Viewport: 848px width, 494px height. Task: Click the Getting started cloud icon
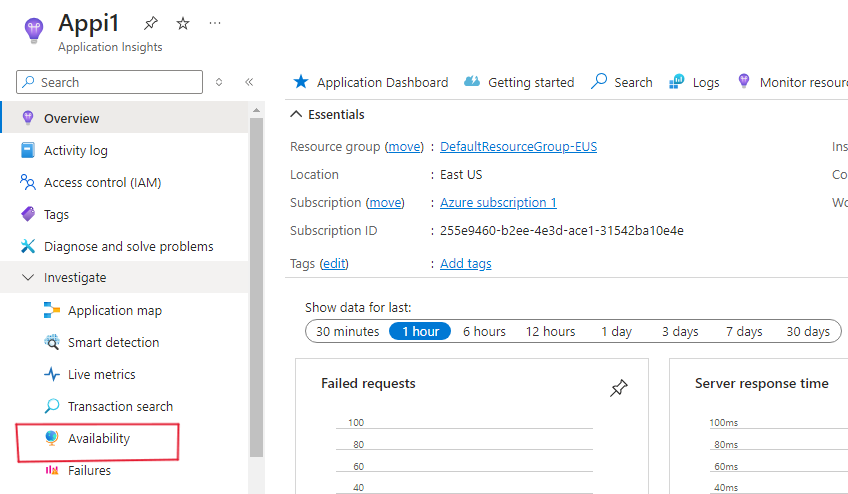click(473, 82)
